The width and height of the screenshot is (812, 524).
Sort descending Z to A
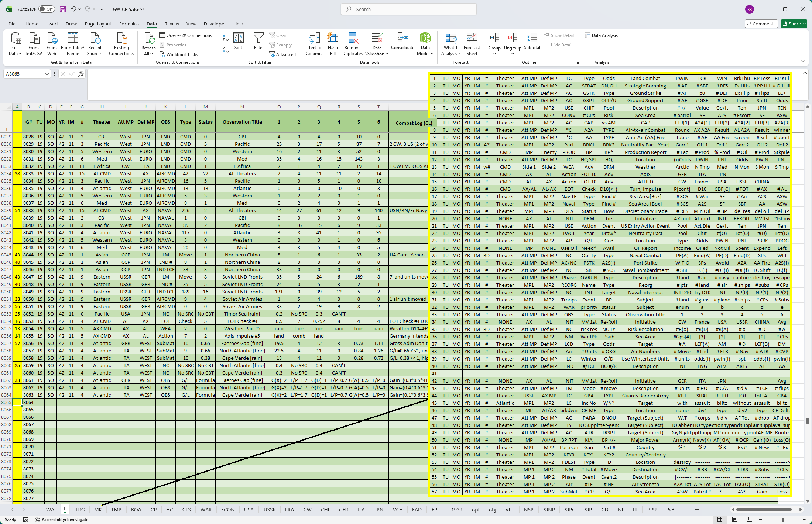click(225, 50)
